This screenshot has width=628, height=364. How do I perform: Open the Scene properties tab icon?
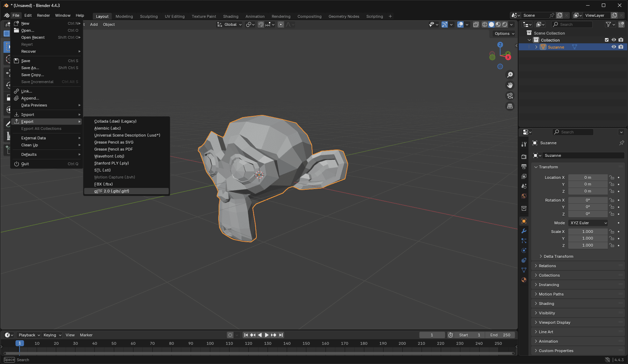click(x=524, y=186)
